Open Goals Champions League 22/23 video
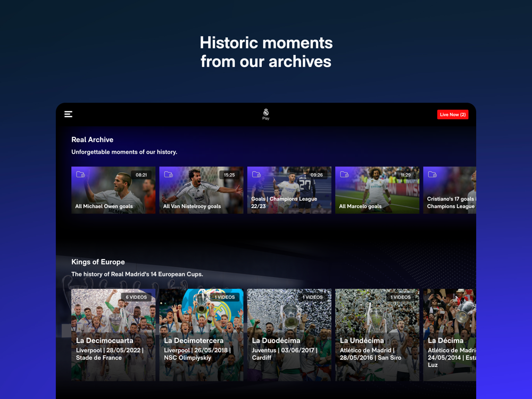 pyautogui.click(x=289, y=190)
